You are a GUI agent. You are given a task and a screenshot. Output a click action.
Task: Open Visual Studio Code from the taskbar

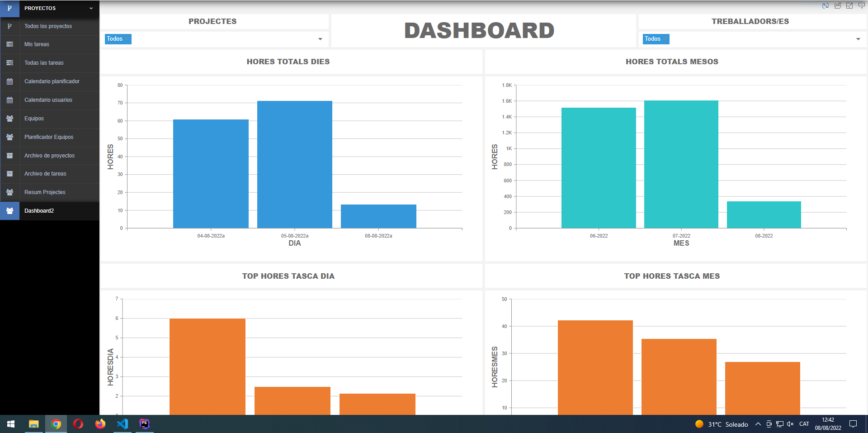(123, 424)
